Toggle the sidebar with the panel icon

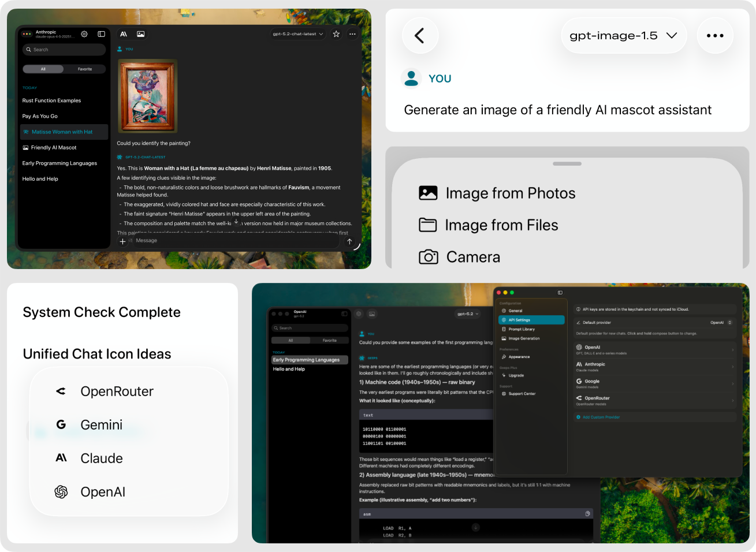[x=101, y=33]
